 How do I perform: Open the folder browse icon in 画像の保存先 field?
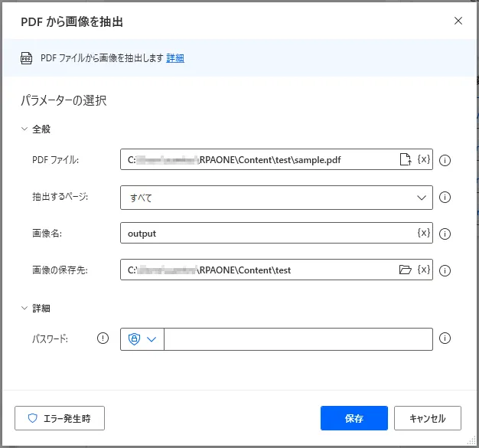[406, 270]
